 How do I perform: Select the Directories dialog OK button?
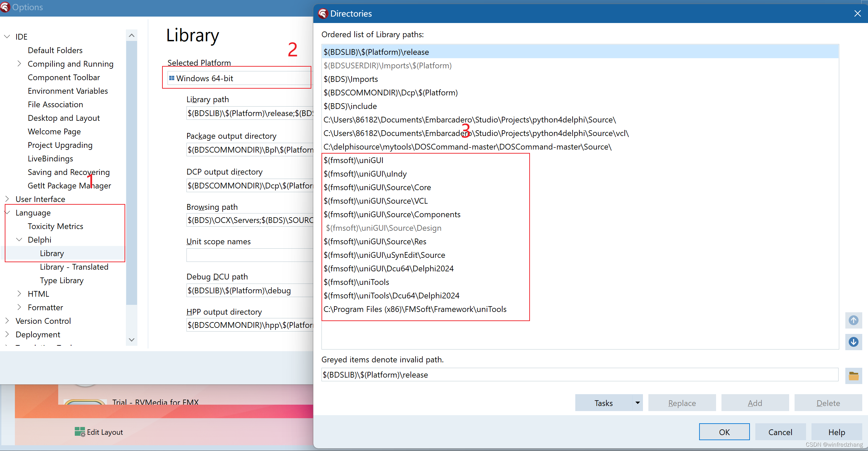pos(724,432)
